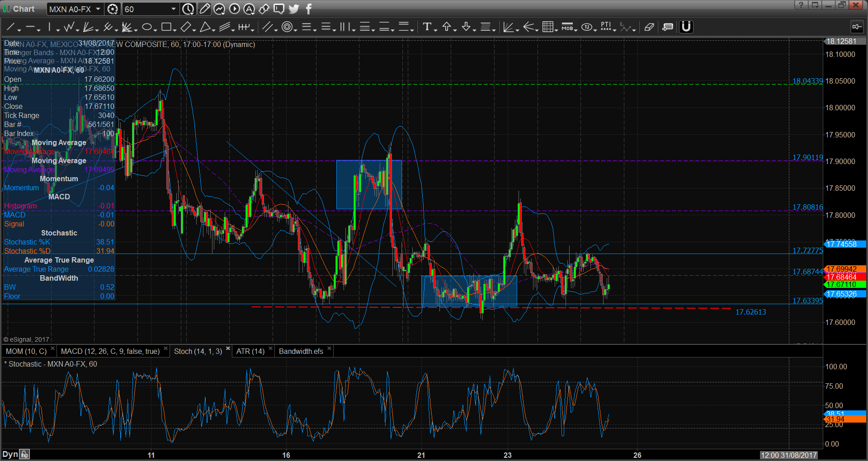Select the PTI tool
The image size is (868, 461).
[606, 27]
